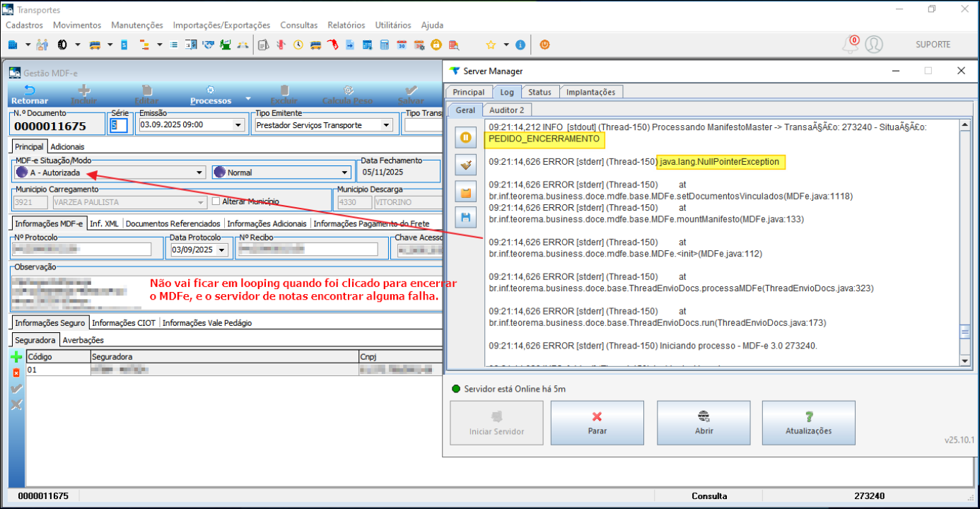Click the yellow star favorites icon

[490, 45]
